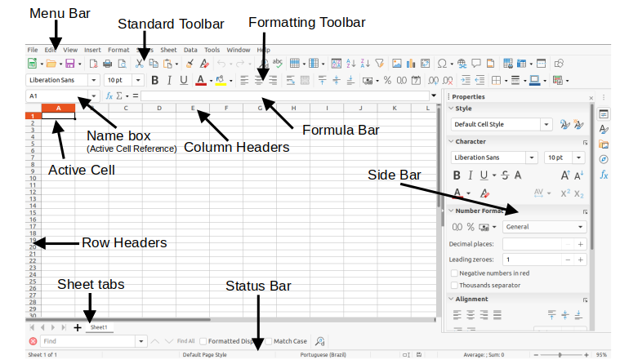Screen dimensions: 620x364
Task: Click the Insert Image icon
Action: pyautogui.click(x=397, y=64)
